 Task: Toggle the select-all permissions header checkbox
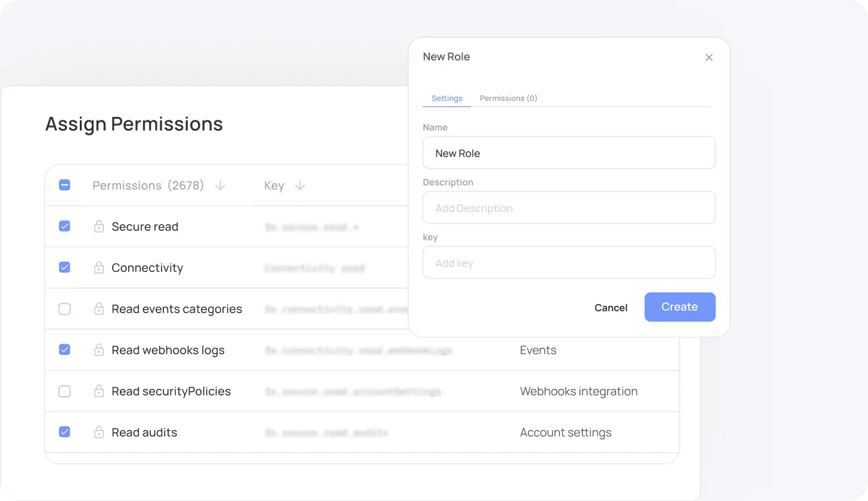(x=64, y=185)
